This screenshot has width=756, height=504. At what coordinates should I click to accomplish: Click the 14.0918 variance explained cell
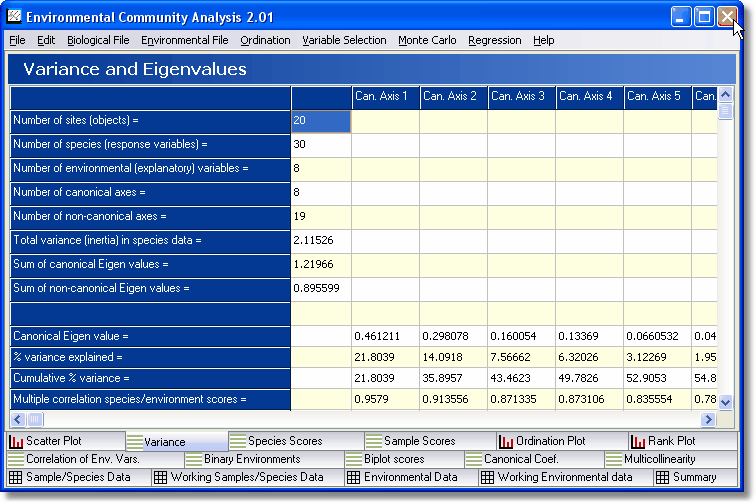pyautogui.click(x=453, y=357)
